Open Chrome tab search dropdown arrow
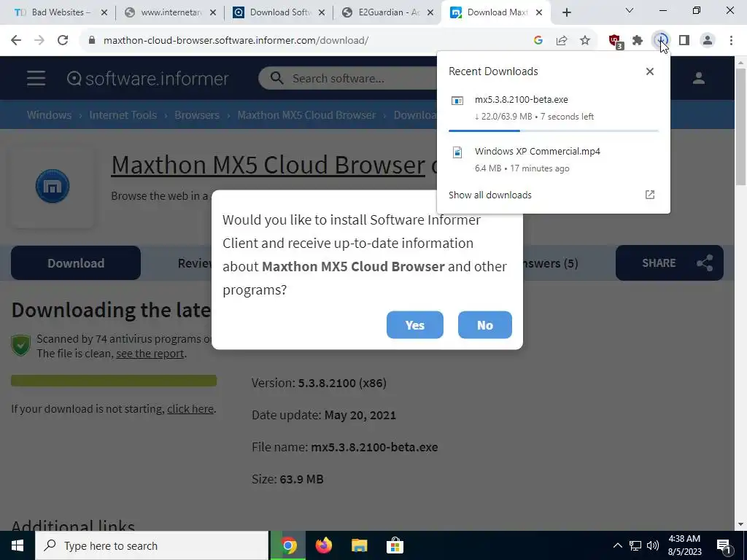The image size is (747, 560). click(630, 10)
